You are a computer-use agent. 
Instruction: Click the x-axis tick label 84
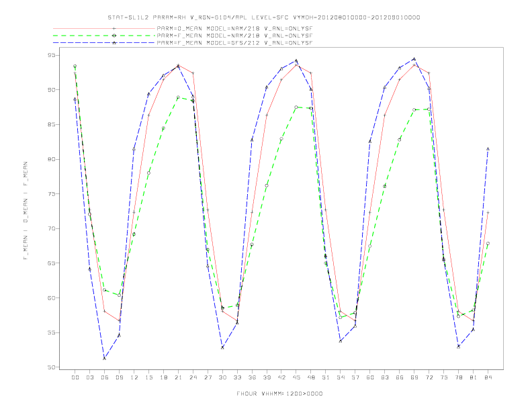(x=488, y=377)
